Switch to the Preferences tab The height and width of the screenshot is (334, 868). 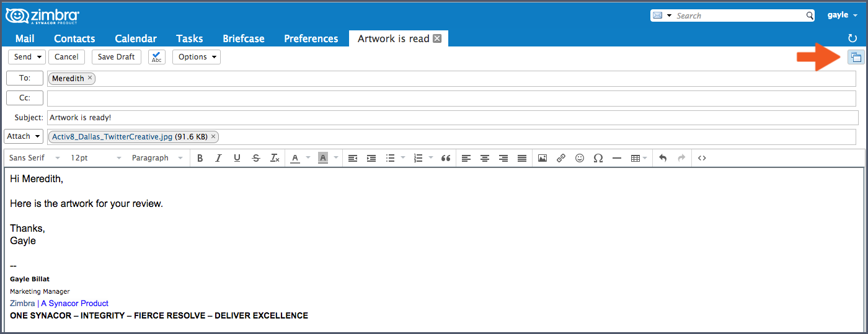[x=311, y=38]
